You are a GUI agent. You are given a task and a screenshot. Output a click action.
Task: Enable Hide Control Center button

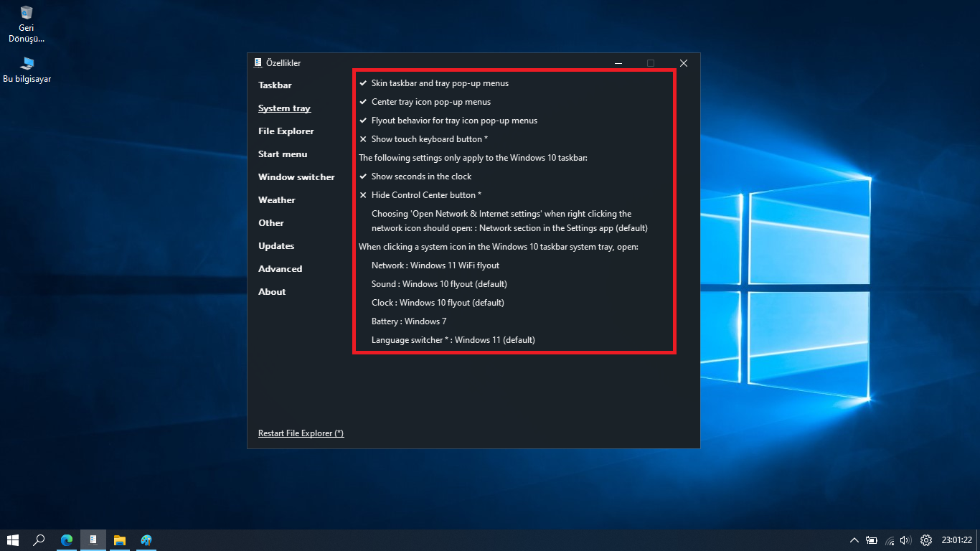[x=420, y=195]
